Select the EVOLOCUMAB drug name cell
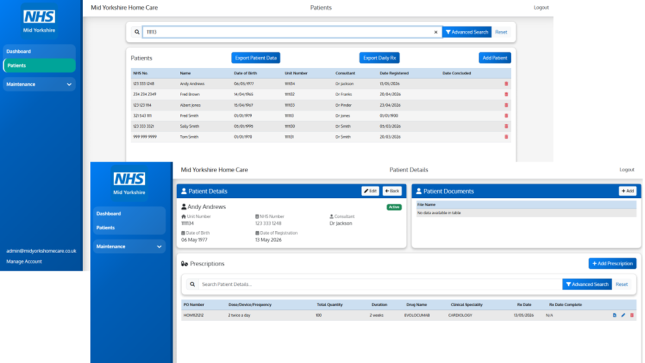 pyautogui.click(x=417, y=315)
